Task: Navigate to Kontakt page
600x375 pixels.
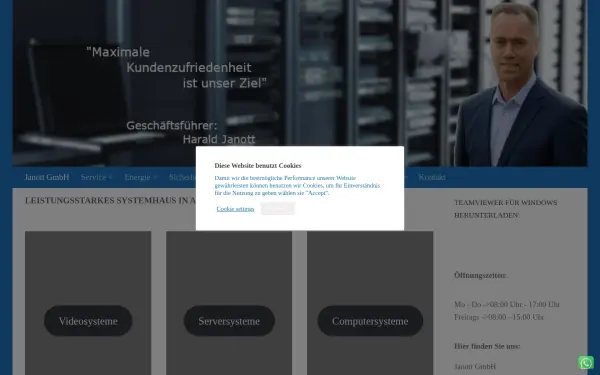Action: 432,177
